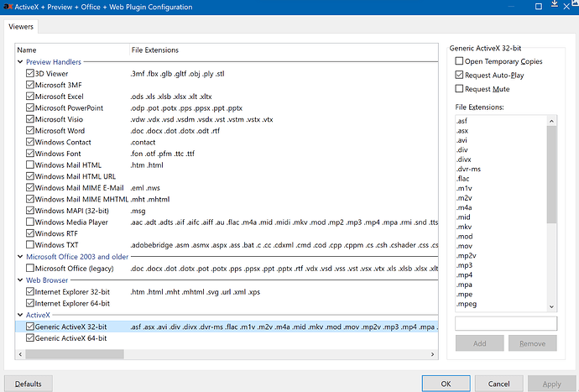Uncheck the 3D Viewer preview handler

[x=30, y=74]
